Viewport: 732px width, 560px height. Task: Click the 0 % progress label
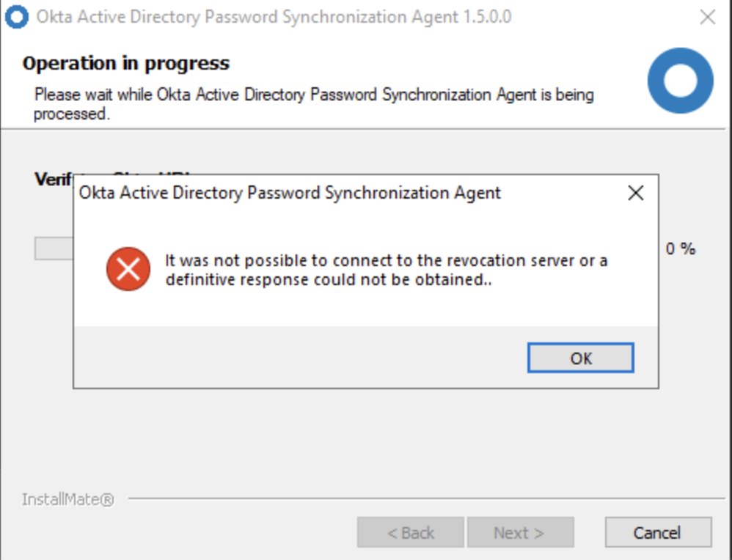(680, 249)
